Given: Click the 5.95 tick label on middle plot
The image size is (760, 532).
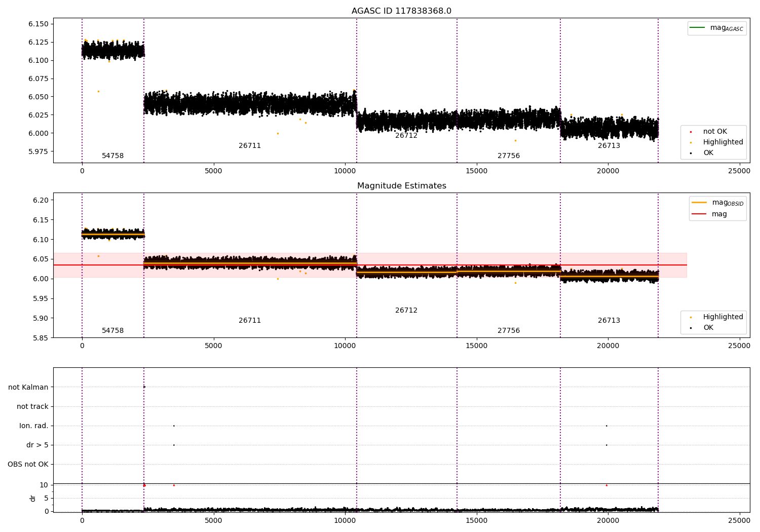Looking at the screenshot, I should point(41,299).
